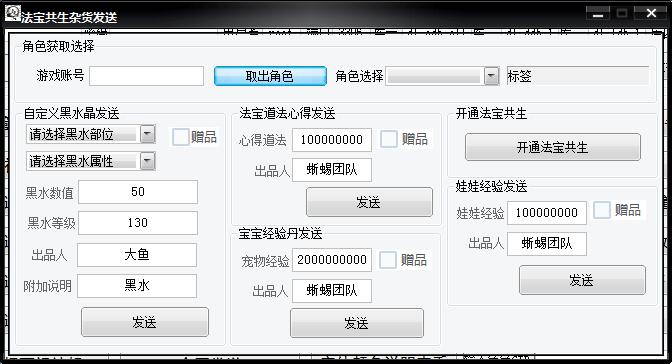Screen dimensions: 672x364
Task: Click the 角色选择 label
Action: point(359,76)
